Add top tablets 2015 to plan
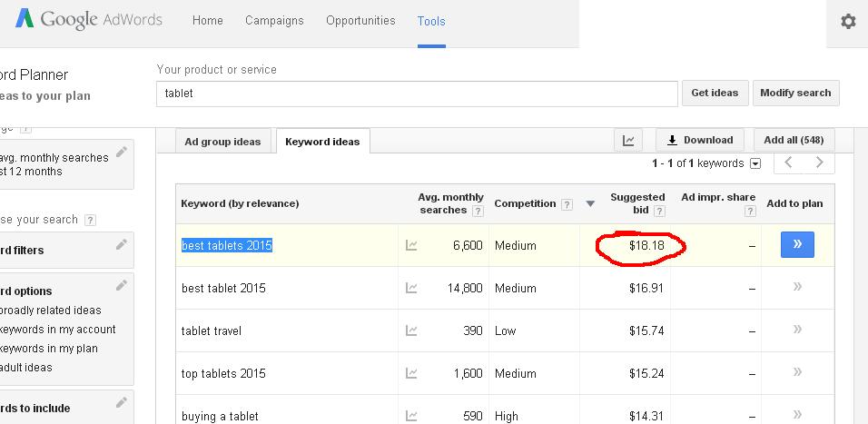The width and height of the screenshot is (868, 424). tap(797, 372)
